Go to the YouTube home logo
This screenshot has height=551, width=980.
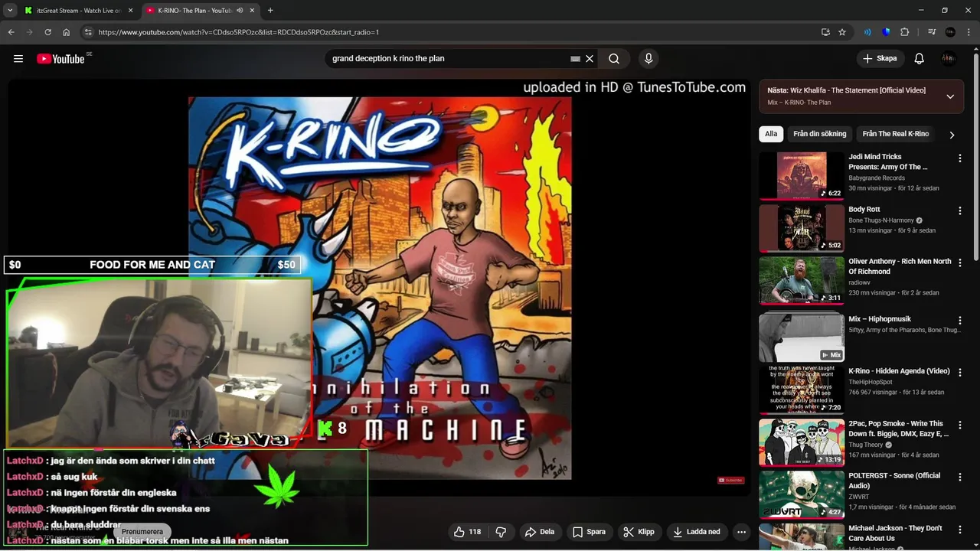60,59
